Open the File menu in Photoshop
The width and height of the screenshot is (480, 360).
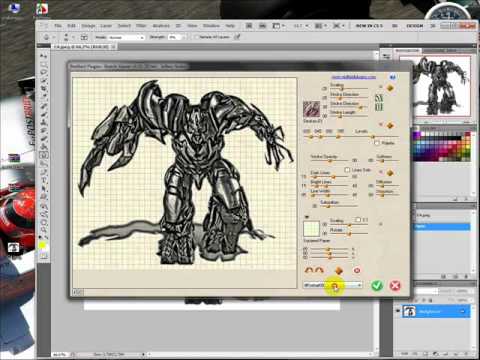[58, 26]
